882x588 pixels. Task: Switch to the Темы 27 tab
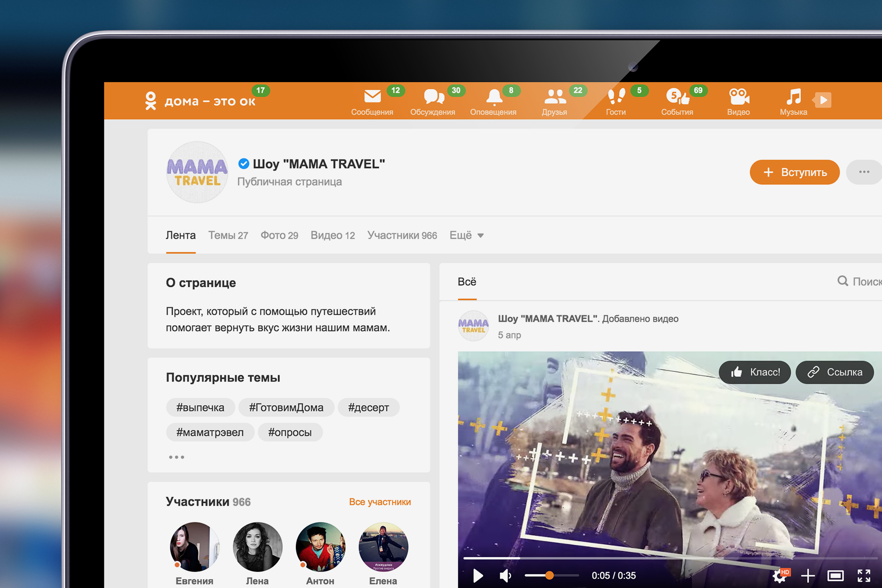(x=228, y=236)
